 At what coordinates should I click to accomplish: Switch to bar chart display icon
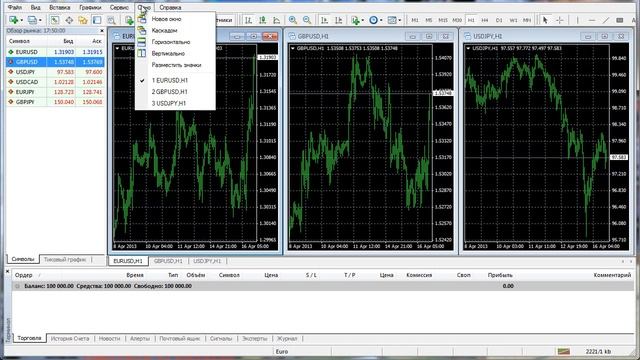(248, 20)
